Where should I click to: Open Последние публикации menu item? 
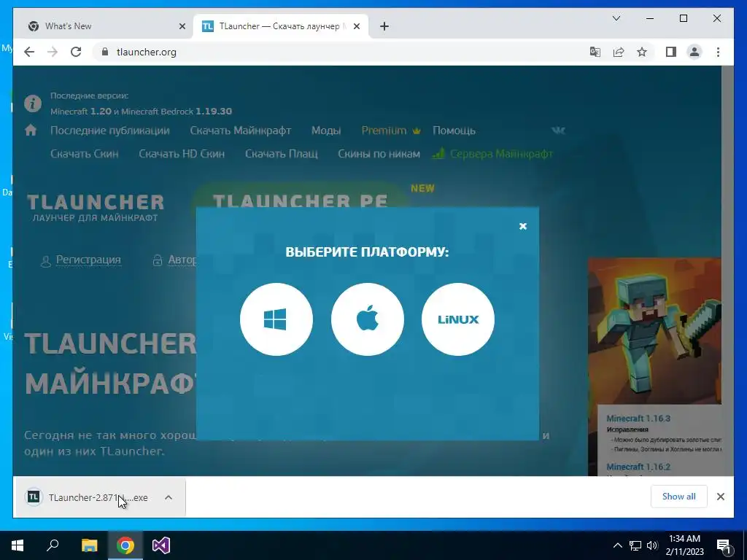[x=109, y=131]
